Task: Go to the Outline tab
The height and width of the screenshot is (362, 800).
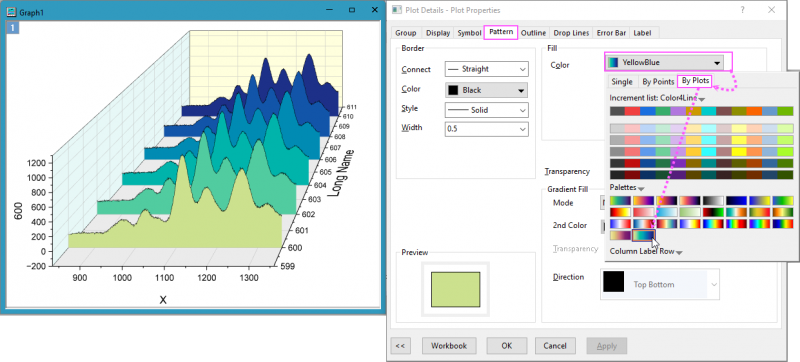Action: (533, 33)
